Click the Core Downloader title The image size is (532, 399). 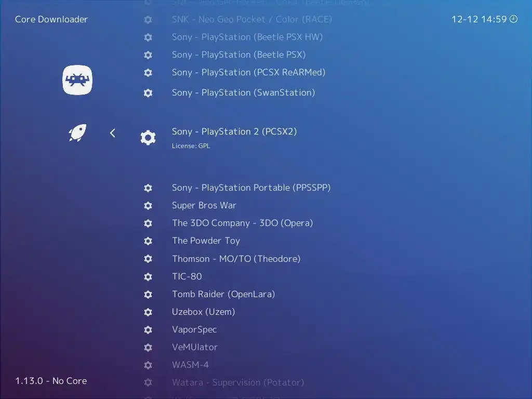click(x=51, y=19)
